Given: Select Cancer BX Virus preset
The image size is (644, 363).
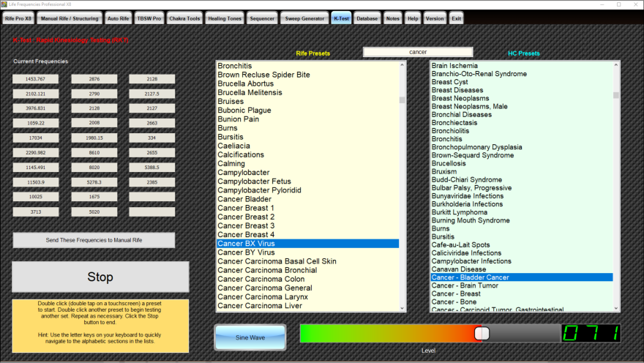Looking at the screenshot, I should tap(307, 244).
